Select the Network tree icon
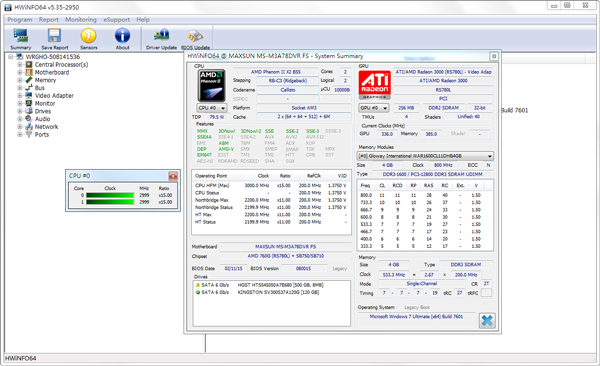Viewport: 600px width, 366px height. point(29,126)
